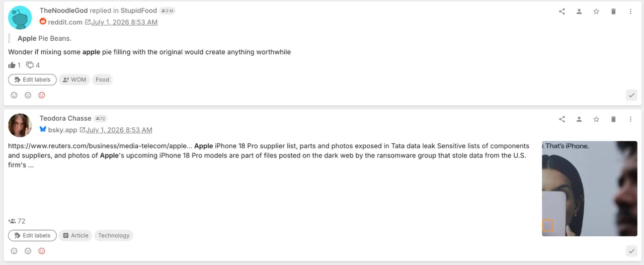Delete the Teodora Chasse mention
Screen dimensions: 644x265
pyautogui.click(x=613, y=119)
